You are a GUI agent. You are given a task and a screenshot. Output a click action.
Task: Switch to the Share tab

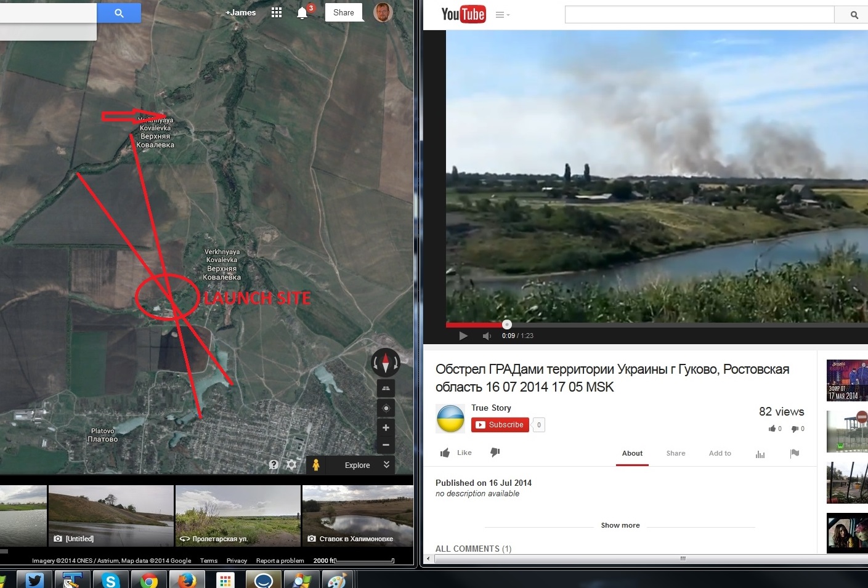(675, 453)
